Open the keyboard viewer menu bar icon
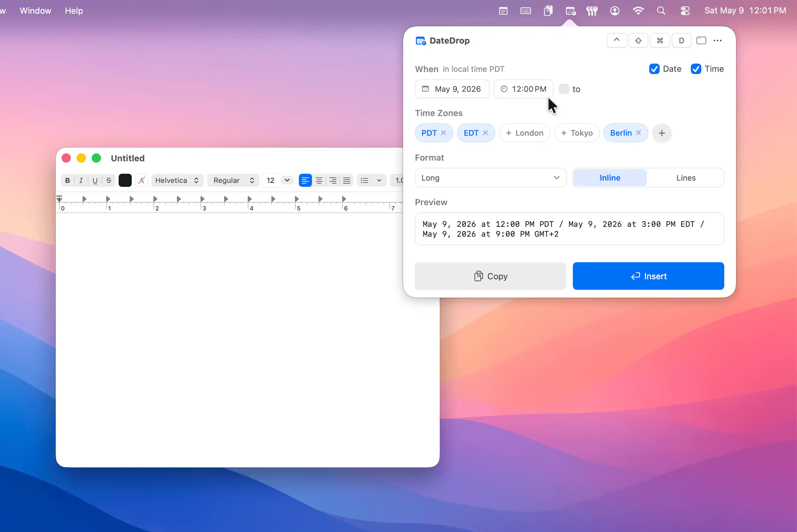Screen dimensions: 797x532 (525, 11)
